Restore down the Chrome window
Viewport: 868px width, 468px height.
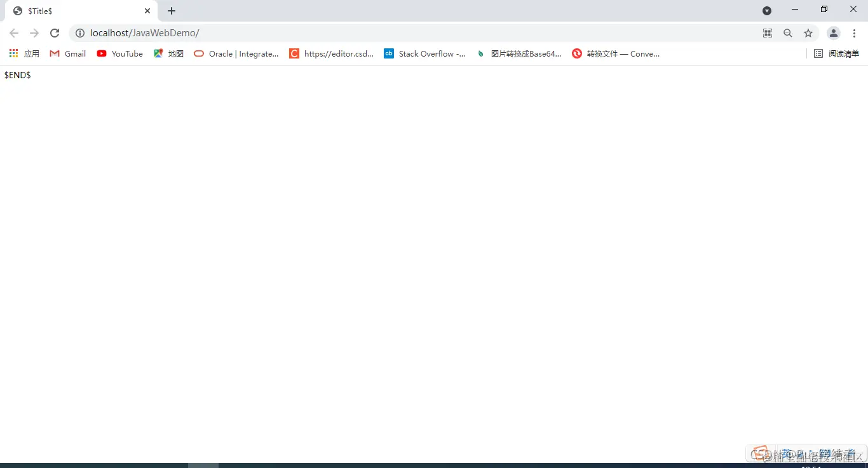tap(824, 10)
